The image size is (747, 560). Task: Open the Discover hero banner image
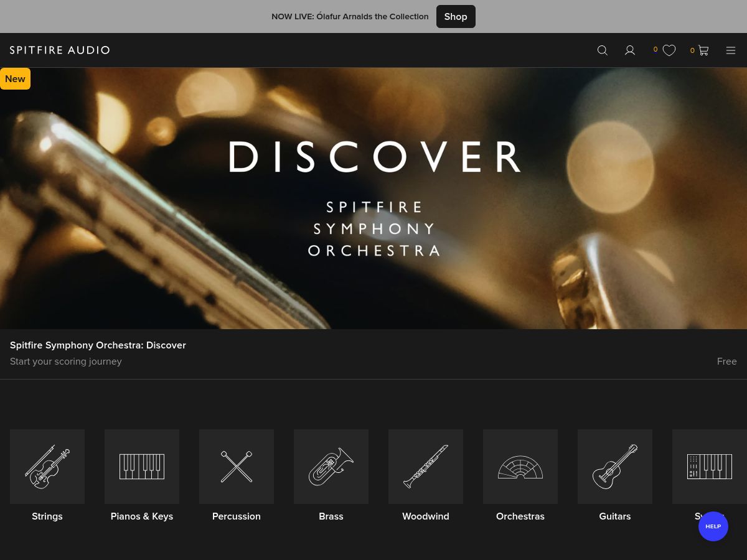(x=374, y=198)
